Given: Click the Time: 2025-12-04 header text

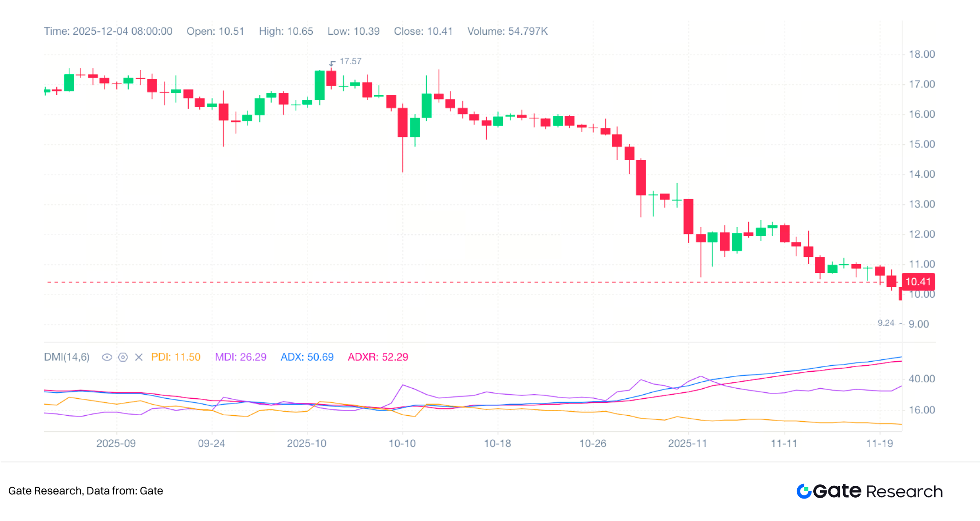Looking at the screenshot, I should [x=108, y=31].
